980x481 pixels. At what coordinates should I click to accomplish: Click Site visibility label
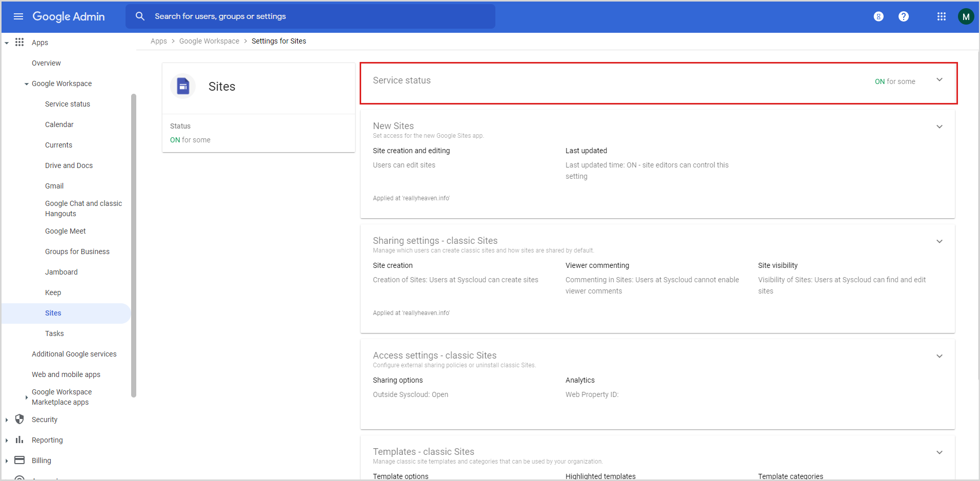(x=778, y=265)
